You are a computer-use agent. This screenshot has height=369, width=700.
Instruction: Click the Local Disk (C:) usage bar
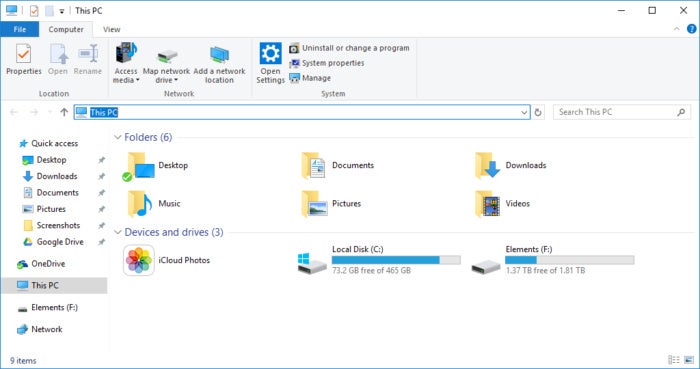(x=396, y=260)
